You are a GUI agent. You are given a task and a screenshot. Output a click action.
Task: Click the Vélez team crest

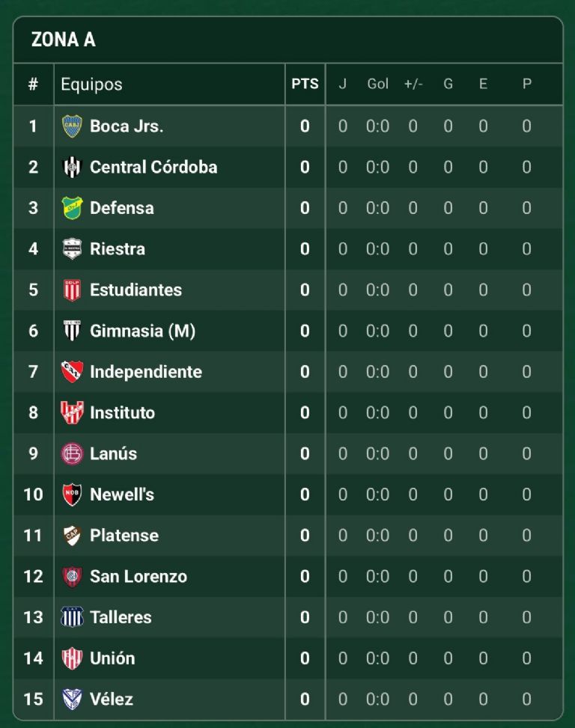(72, 699)
